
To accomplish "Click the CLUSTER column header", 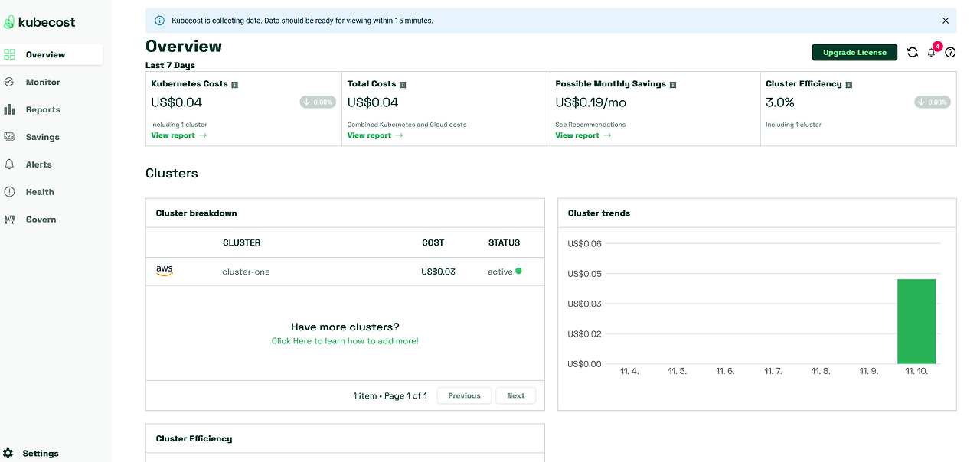I will (242, 242).
